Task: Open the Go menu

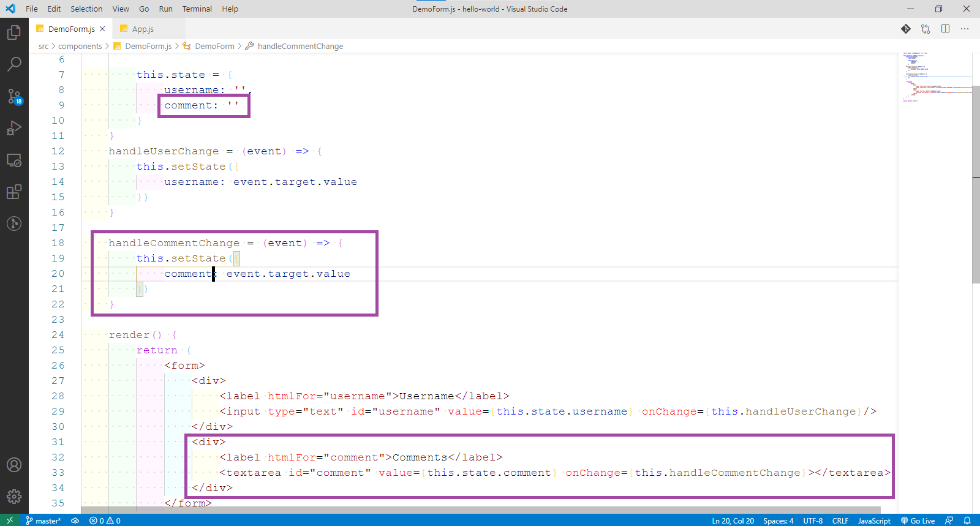Action: pos(144,9)
